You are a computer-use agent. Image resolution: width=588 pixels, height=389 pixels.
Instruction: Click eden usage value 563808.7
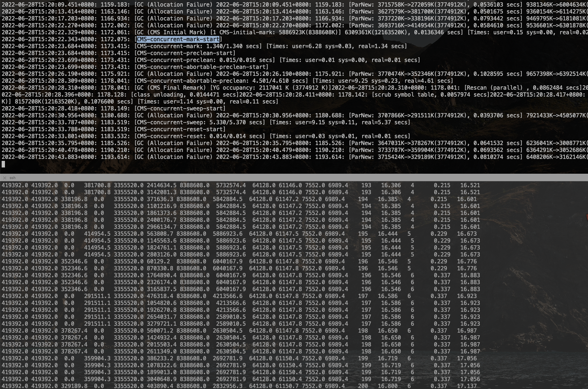[x=160, y=234]
